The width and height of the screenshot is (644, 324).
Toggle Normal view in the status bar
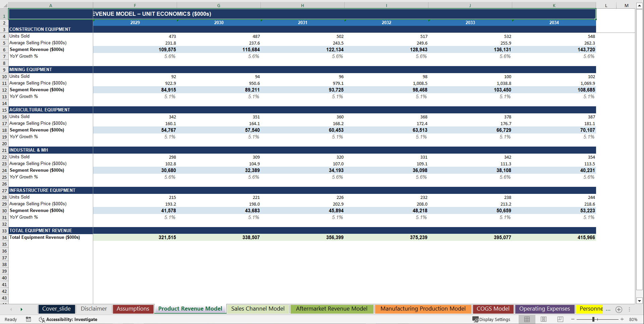point(527,319)
